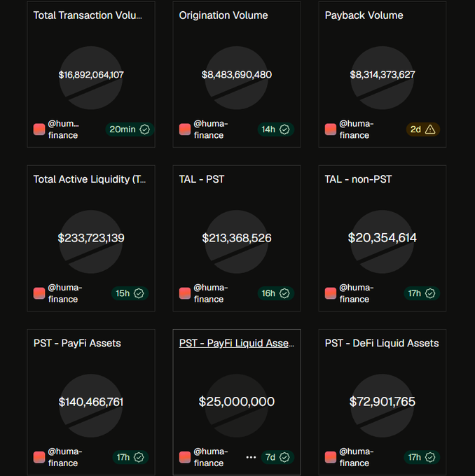475x476 pixels.
Task: Open the TAL - PST card title
Action: point(202,179)
